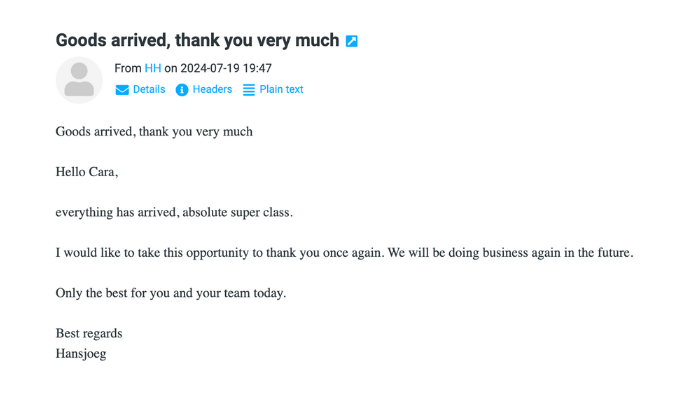Image resolution: width=700 pixels, height=400 pixels.
Task: Open the Details link
Action: [149, 89]
